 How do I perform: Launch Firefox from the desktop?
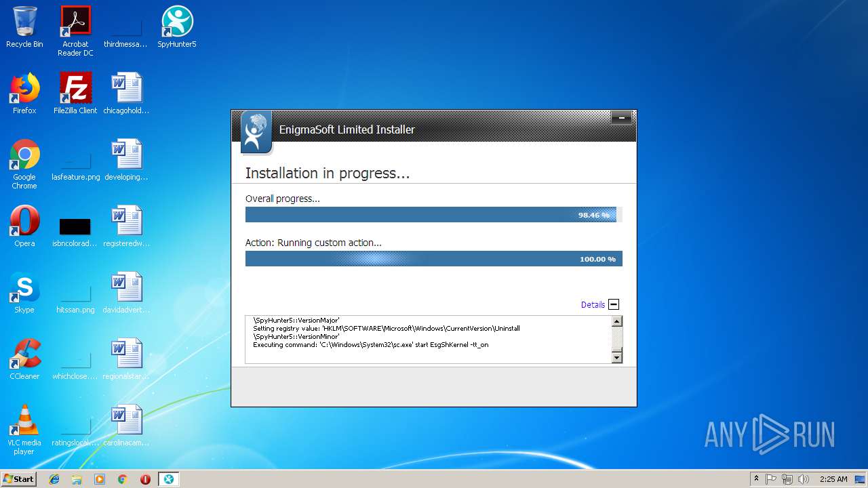(24, 94)
